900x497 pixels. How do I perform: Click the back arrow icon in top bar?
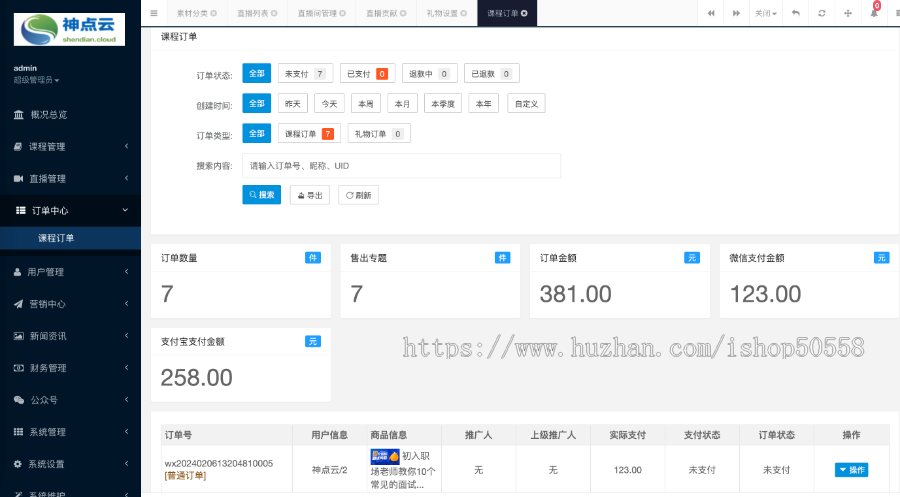point(796,13)
